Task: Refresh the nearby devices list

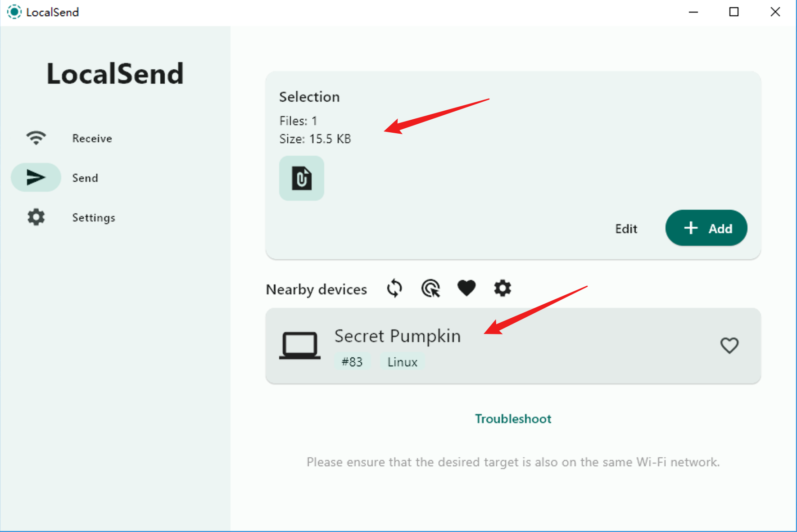Action: [x=394, y=289]
